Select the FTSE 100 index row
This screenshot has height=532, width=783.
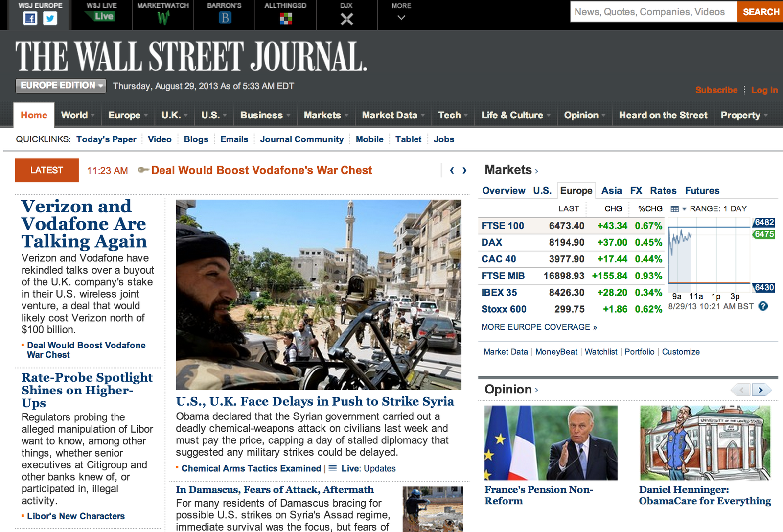click(571, 226)
